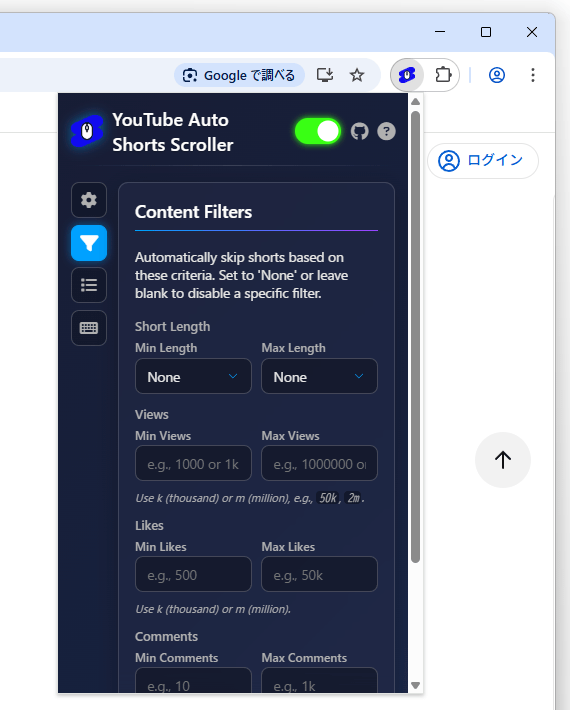Bookmark this page with the star icon
Screen dimensions: 570x710
point(357,75)
